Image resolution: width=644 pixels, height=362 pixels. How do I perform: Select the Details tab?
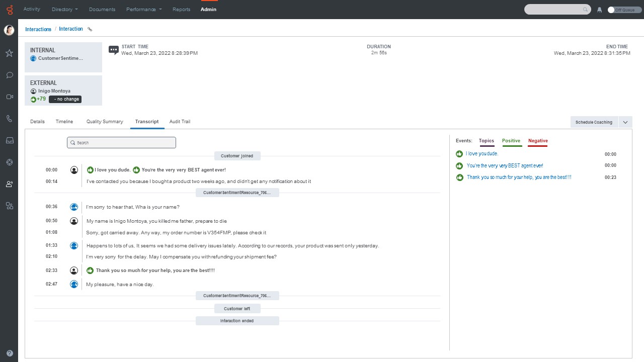tap(37, 122)
